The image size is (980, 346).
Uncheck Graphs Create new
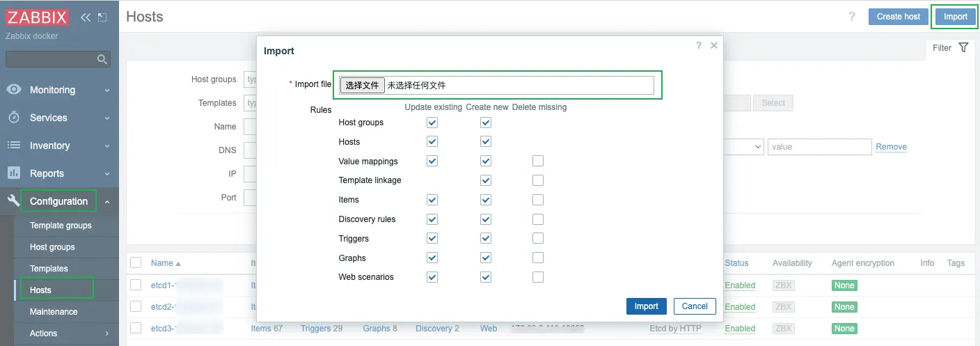486,258
